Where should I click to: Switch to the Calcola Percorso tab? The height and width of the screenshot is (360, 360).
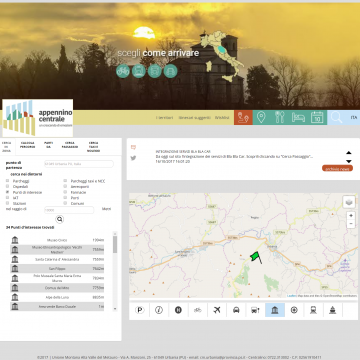[27, 145]
